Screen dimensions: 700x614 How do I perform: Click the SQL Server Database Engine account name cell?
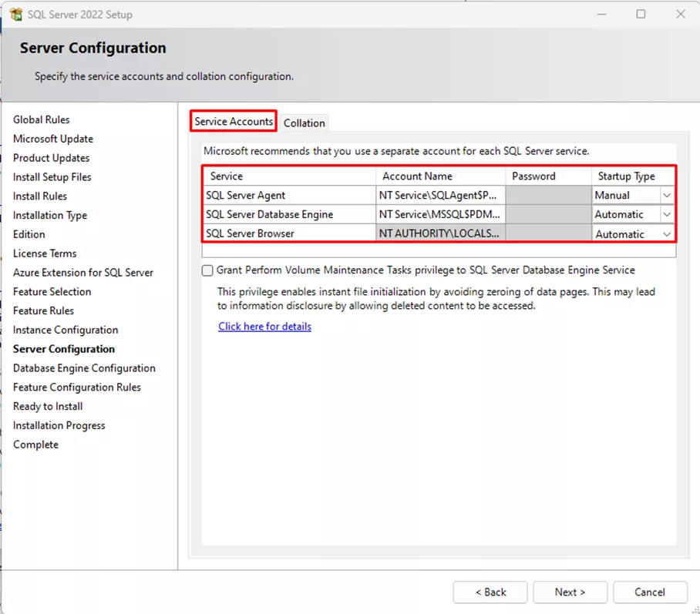441,215
